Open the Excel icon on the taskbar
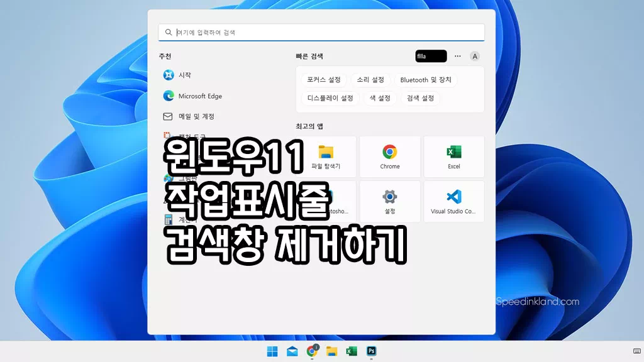644x362 pixels. point(352,351)
